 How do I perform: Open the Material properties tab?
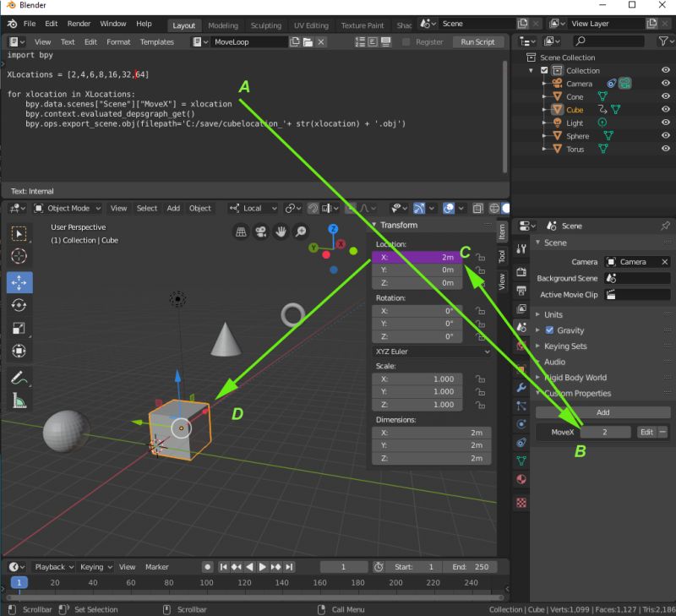point(521,479)
